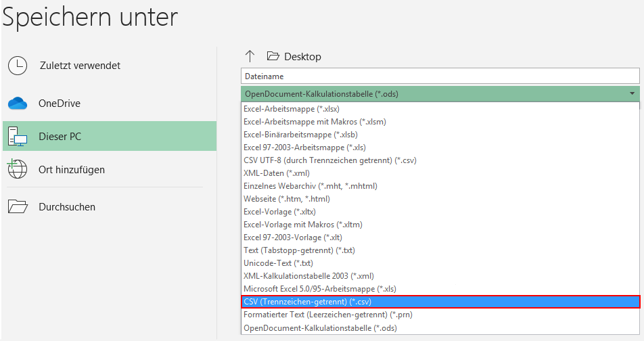
Task: Collapse the file type dropdown via its arrow
Action: pos(632,93)
